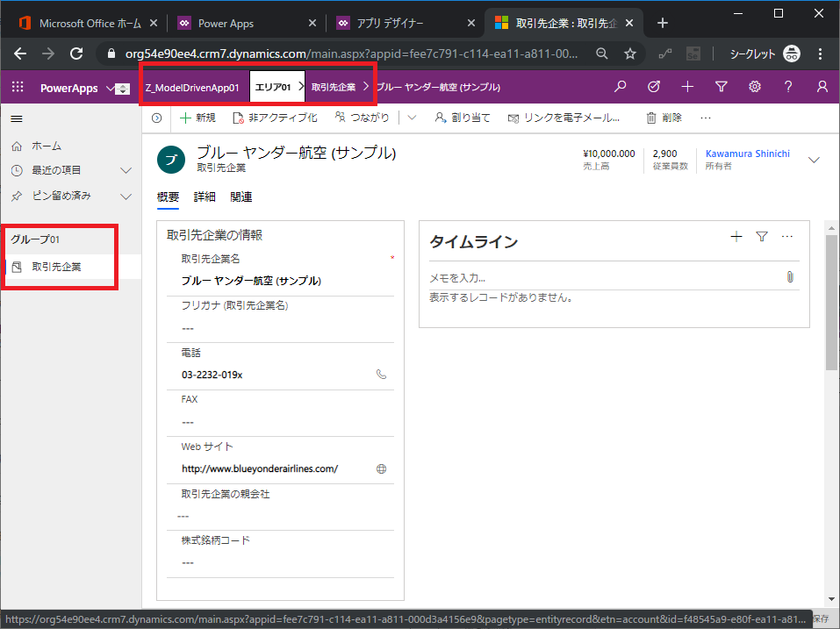This screenshot has width=840, height=629.
Task: Open timeline more options ellipsis
Action: pos(787,237)
